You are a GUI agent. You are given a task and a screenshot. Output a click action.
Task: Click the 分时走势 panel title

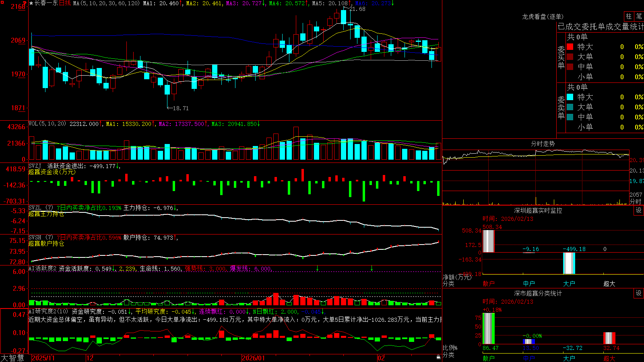[543, 144]
